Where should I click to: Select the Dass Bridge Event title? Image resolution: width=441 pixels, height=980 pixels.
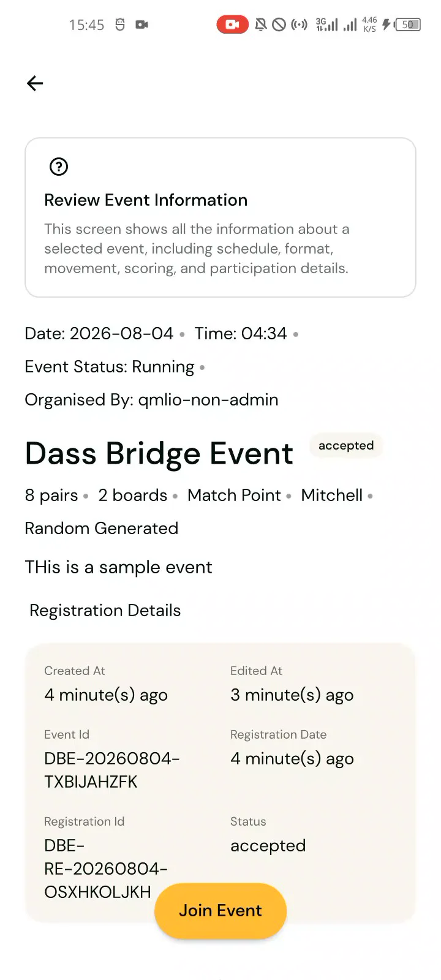pos(159,454)
